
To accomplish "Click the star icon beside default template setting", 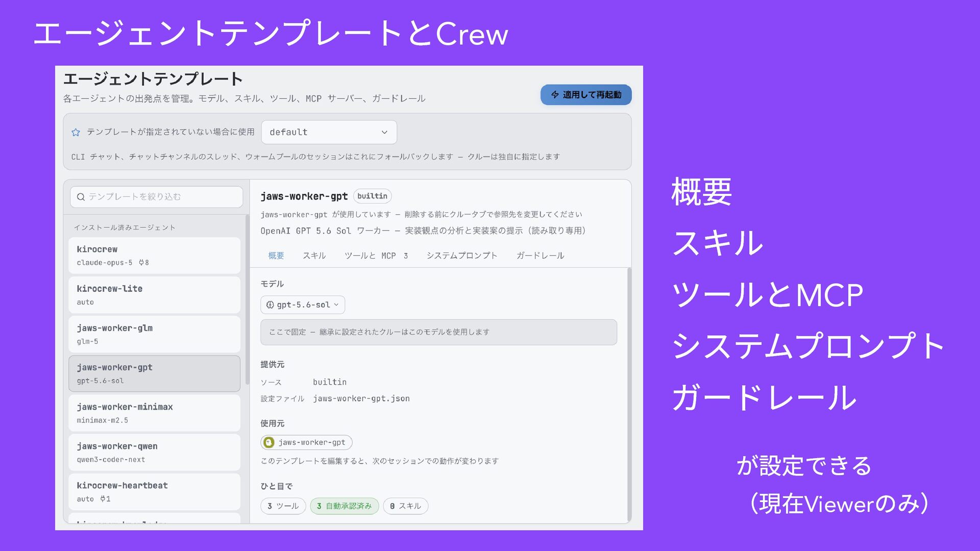I will [76, 133].
